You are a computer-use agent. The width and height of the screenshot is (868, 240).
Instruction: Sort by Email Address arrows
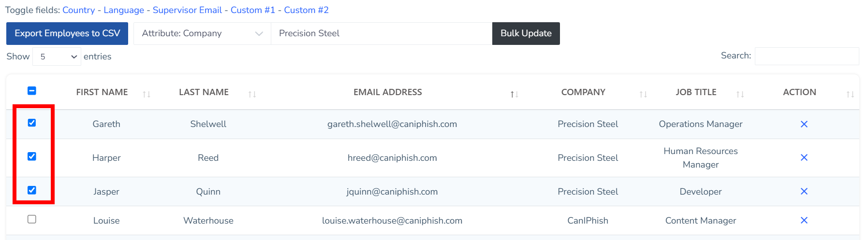pos(514,94)
